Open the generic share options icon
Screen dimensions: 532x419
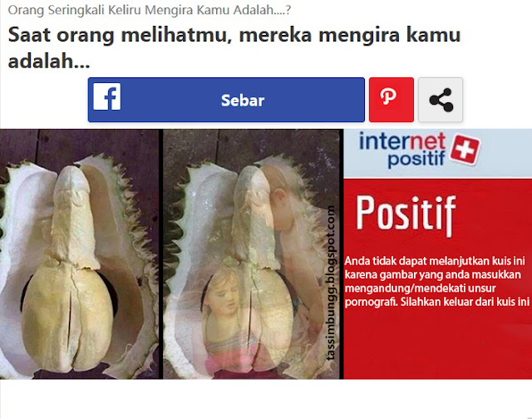point(441,100)
